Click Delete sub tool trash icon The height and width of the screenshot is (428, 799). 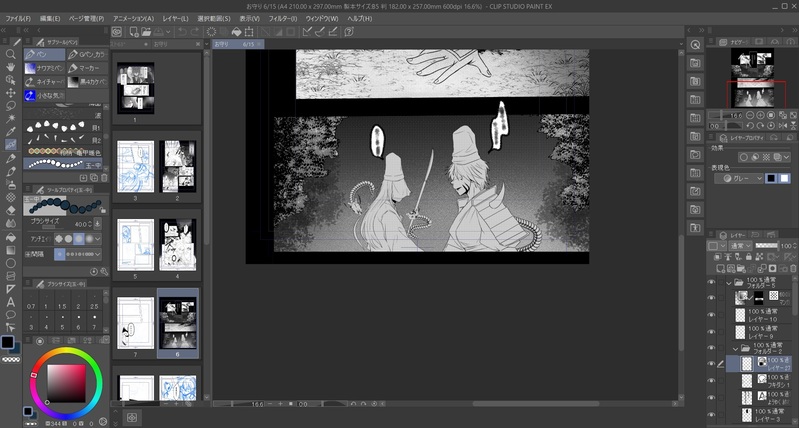[x=104, y=178]
